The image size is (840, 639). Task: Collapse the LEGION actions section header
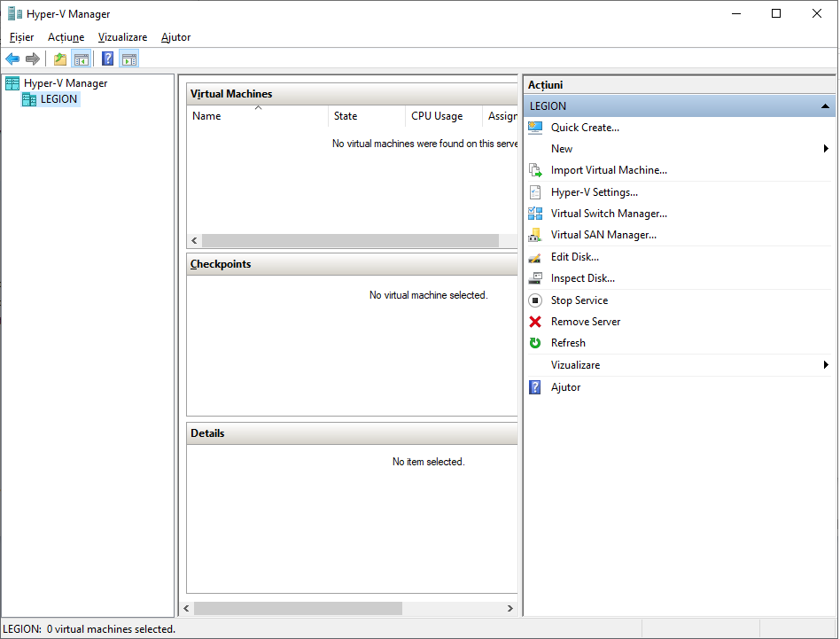(825, 106)
